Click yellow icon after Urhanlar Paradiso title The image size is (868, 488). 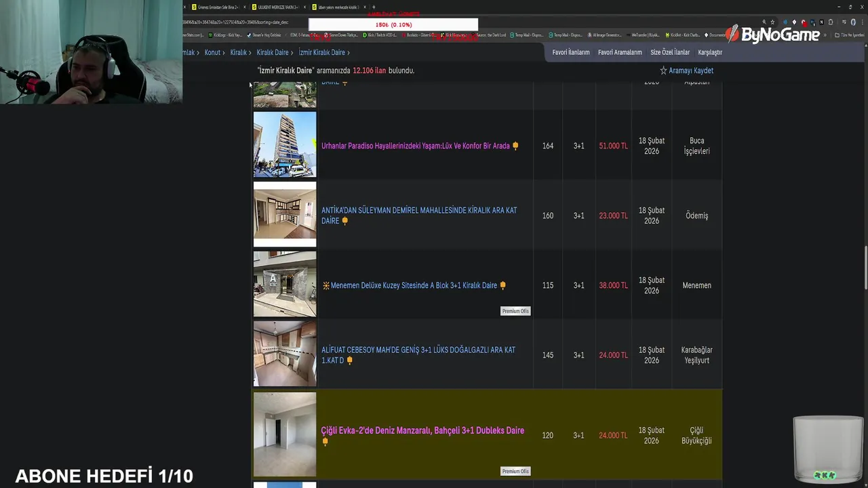[515, 146]
